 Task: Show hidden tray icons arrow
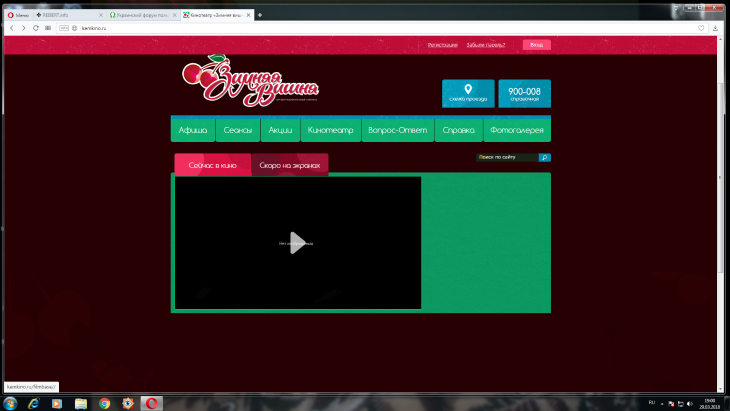[662, 404]
